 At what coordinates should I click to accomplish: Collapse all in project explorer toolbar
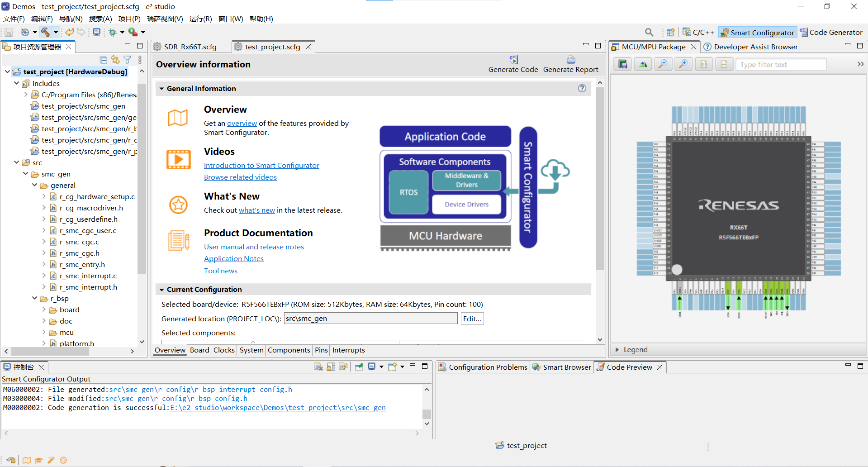pyautogui.click(x=103, y=60)
